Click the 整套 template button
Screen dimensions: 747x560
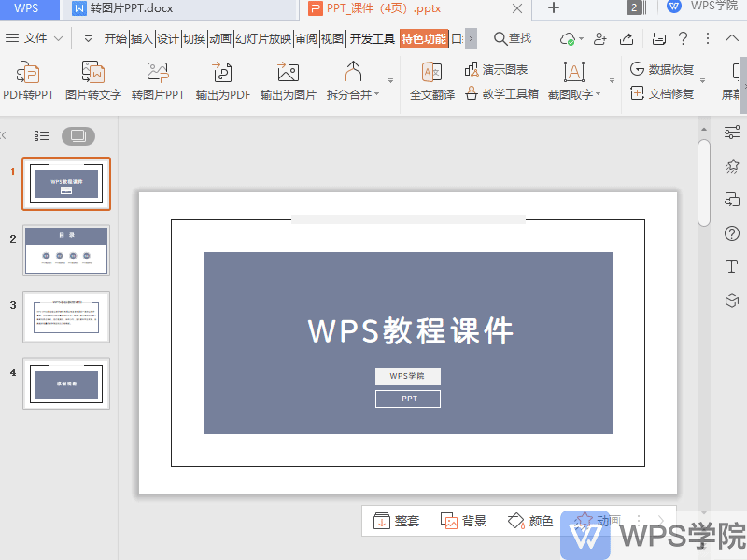[396, 521]
